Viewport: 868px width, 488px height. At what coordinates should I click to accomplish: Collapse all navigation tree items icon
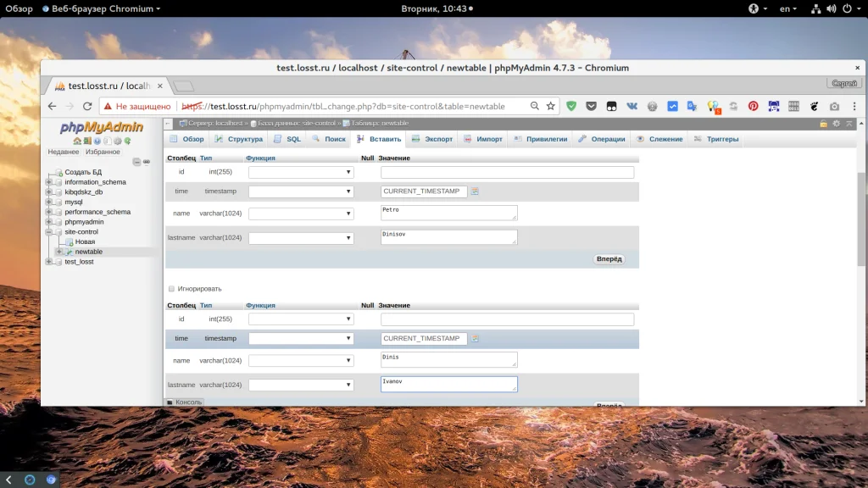pos(136,161)
